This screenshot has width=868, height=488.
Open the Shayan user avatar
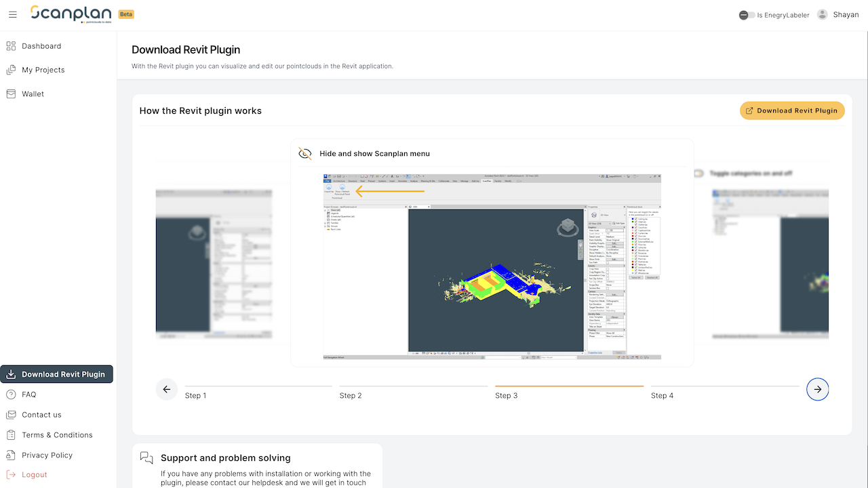(x=823, y=15)
